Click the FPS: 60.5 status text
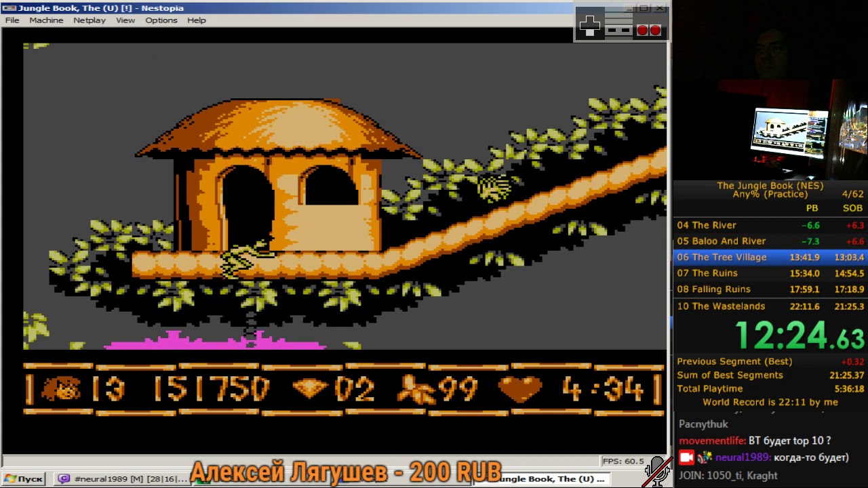Viewport: 868px width, 488px height. click(623, 461)
